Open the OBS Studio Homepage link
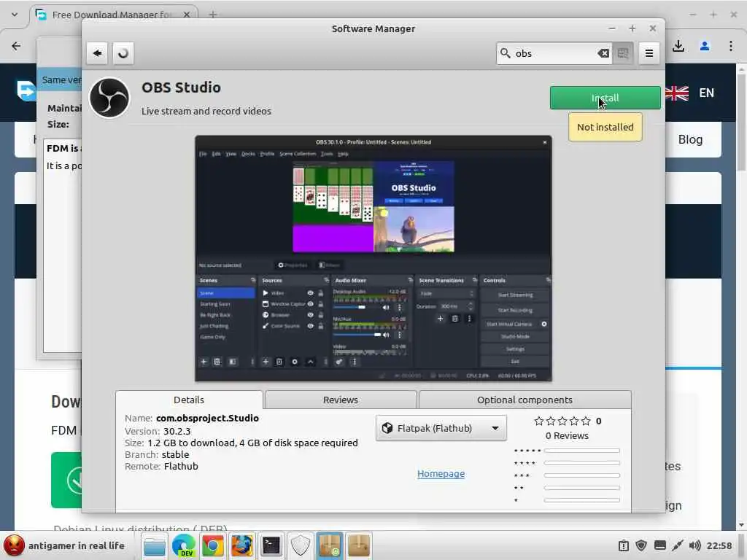The width and height of the screenshot is (747, 560). [x=441, y=473]
